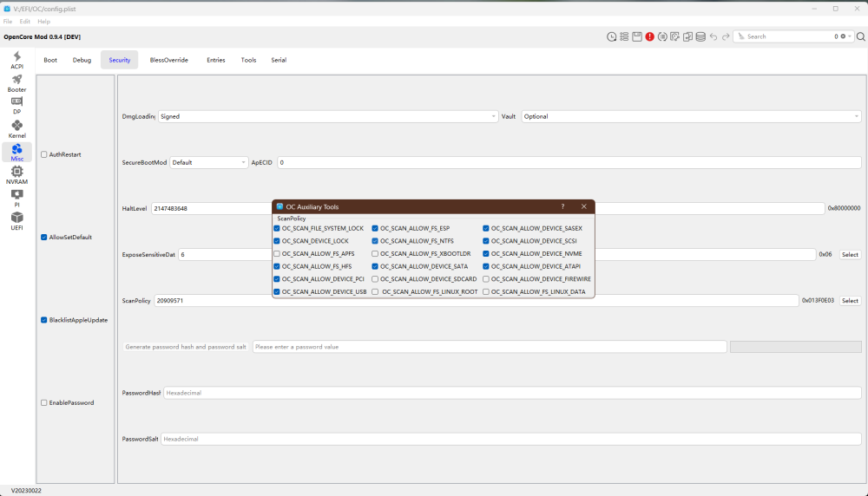868x496 pixels.
Task: Click the magnifier search icon
Action: click(861, 36)
